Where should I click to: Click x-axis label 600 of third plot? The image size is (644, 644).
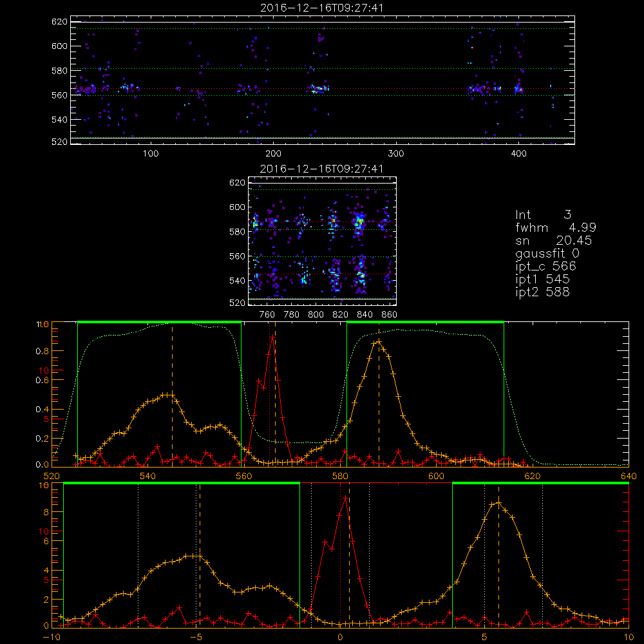point(436,476)
